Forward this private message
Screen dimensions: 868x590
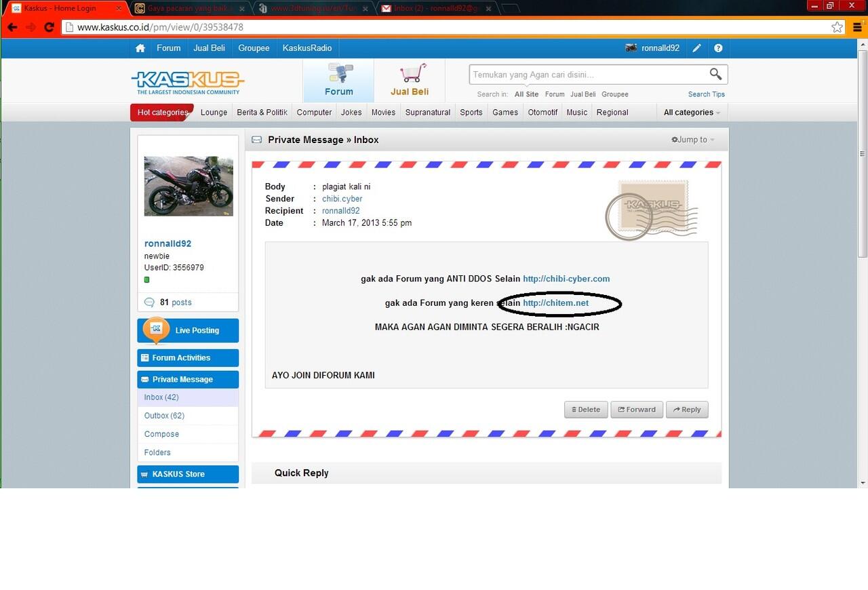(x=637, y=410)
